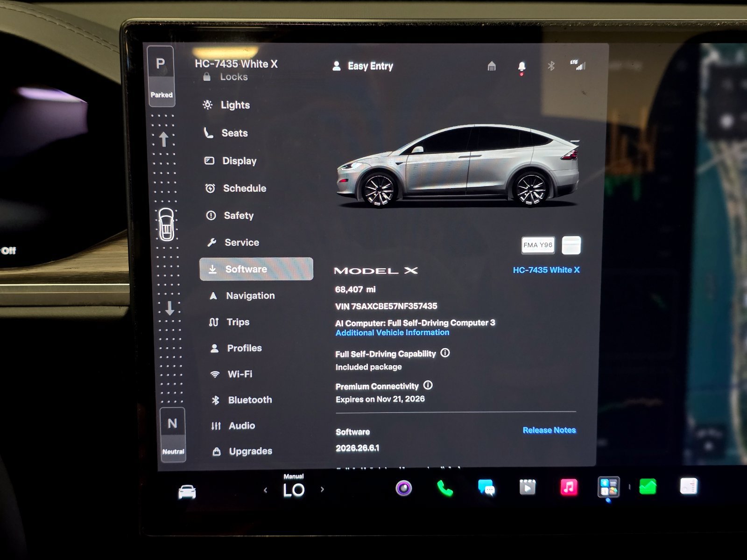Tap the Model X vehicle image
The image size is (747, 560).
[x=458, y=166]
